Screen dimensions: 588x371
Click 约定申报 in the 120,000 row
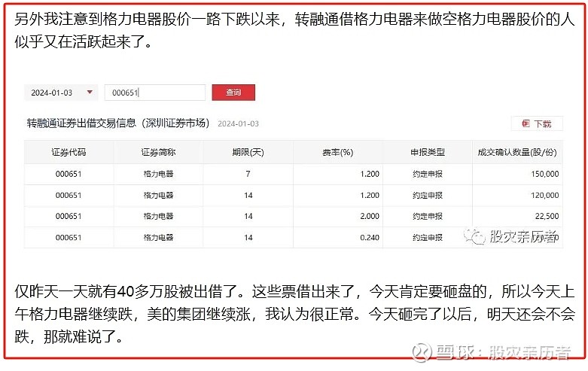tap(428, 195)
